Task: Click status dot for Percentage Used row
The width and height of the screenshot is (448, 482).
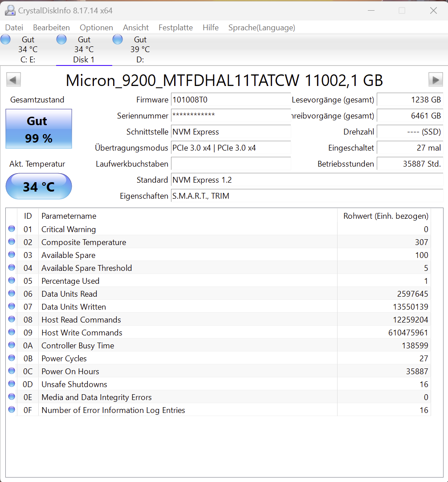Action: 12,280
